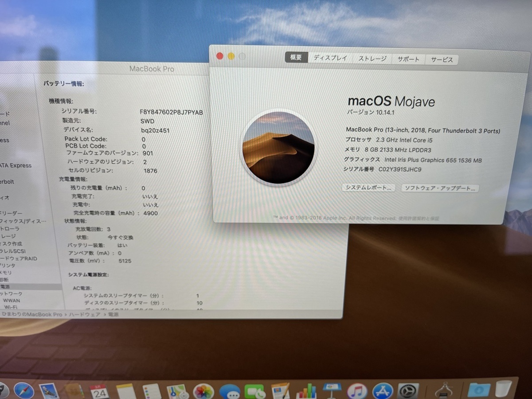Screen dimensions: 532x399
Task: Click serial number C02Y391SJHC9
Action: (x=400, y=169)
